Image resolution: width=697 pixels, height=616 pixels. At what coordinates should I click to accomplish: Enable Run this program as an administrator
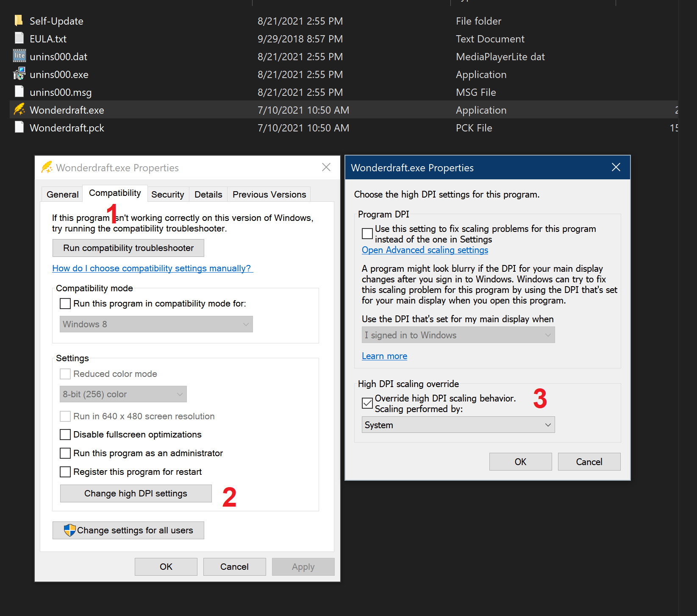[65, 453]
